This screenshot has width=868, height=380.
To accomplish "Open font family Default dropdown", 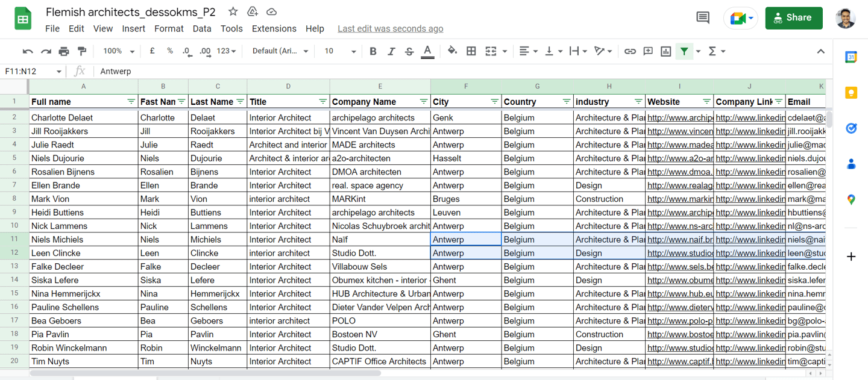I will pos(280,51).
